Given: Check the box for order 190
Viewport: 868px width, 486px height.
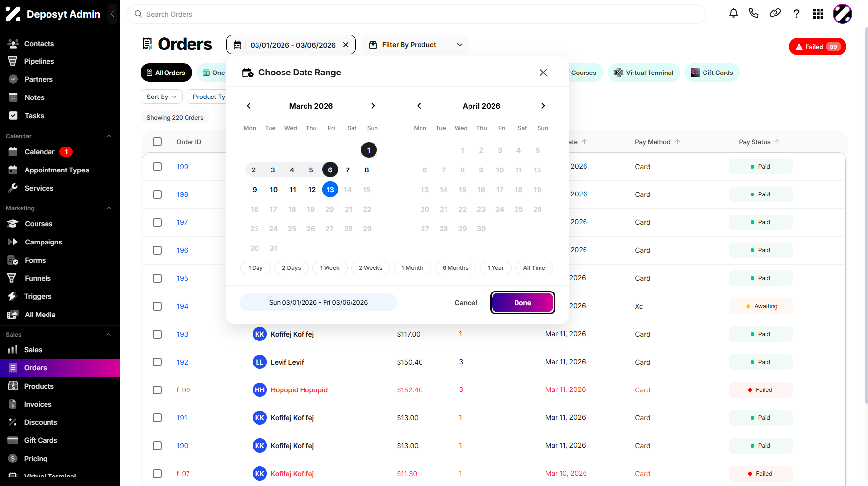Looking at the screenshot, I should click(157, 446).
